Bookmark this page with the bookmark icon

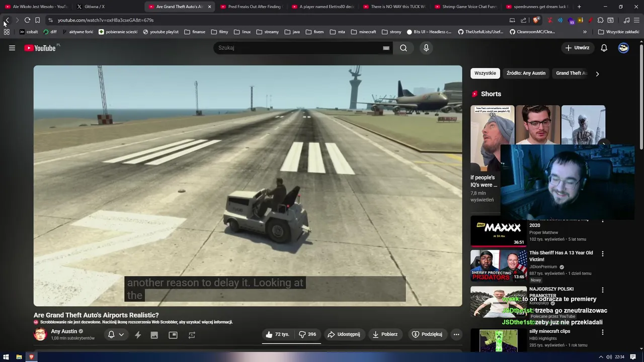[37, 20]
